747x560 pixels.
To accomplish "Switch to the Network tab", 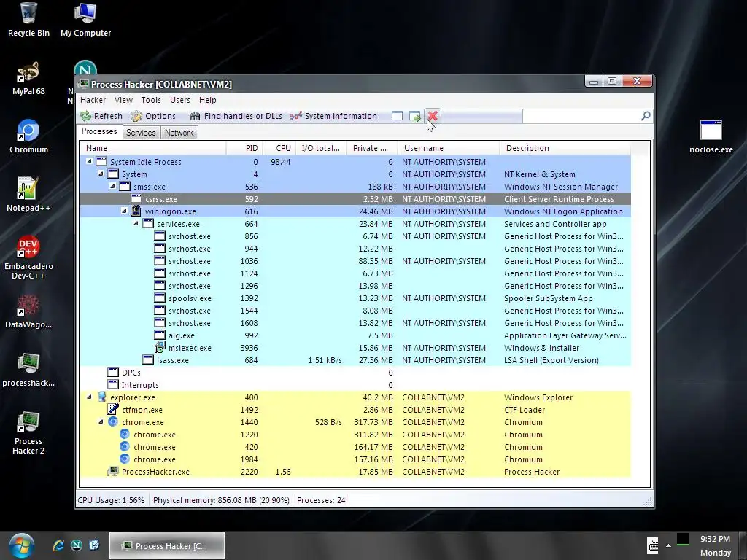I will [179, 133].
